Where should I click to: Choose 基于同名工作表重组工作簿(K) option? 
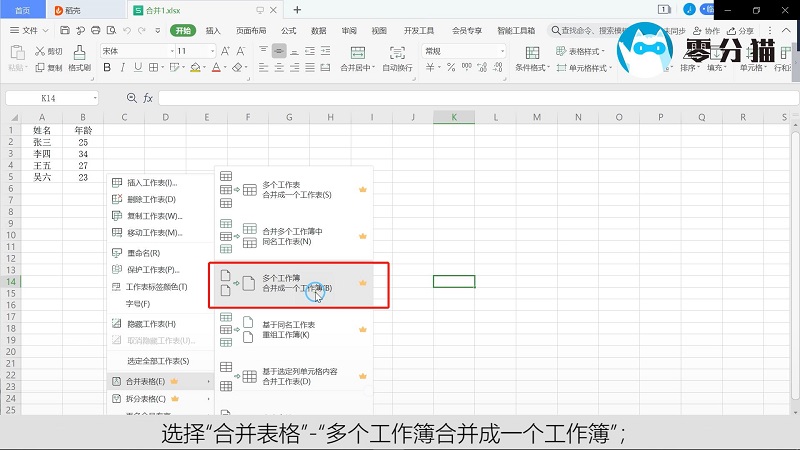coord(294,330)
